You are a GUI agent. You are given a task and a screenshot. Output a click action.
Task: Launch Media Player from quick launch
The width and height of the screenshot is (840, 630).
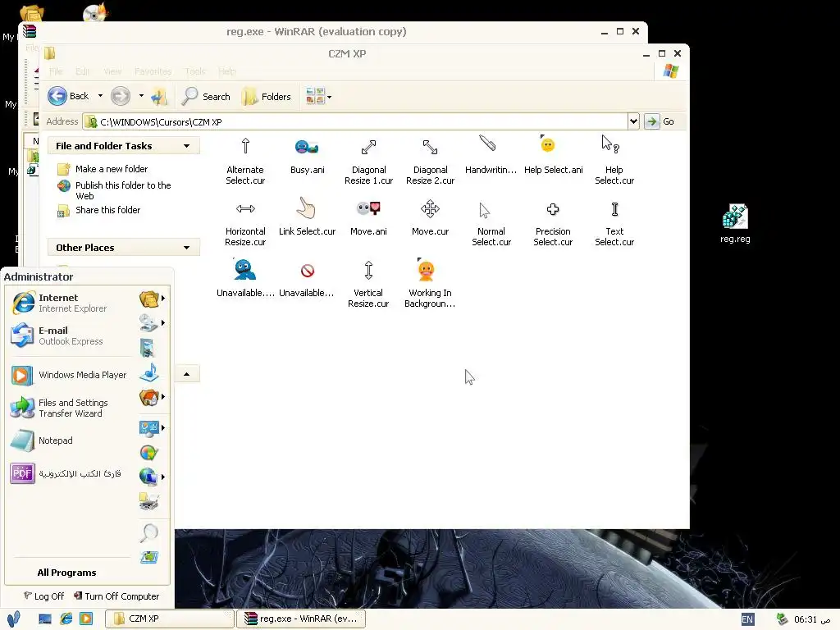pos(85,619)
